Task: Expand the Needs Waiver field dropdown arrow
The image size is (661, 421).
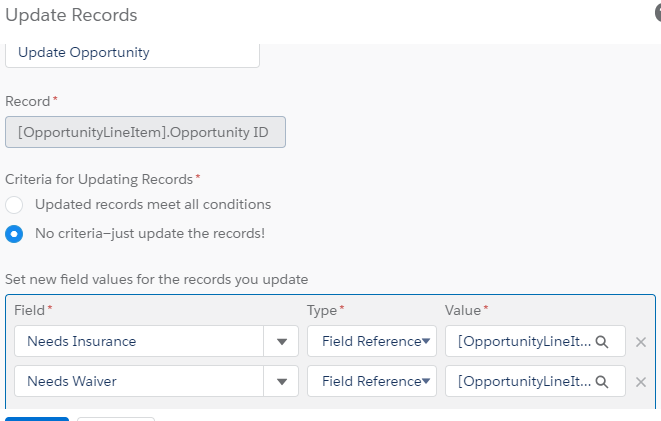Action: coord(281,382)
